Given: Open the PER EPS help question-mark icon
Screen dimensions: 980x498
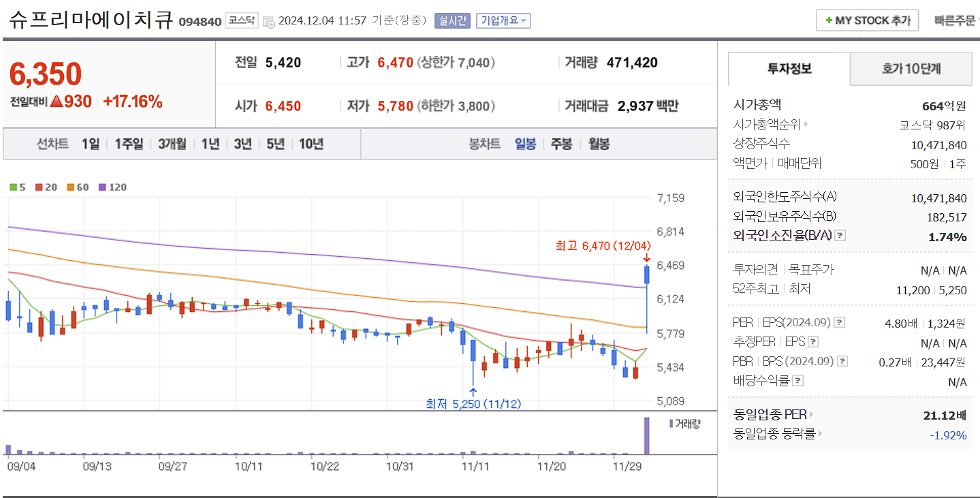Looking at the screenshot, I should pos(840,322).
